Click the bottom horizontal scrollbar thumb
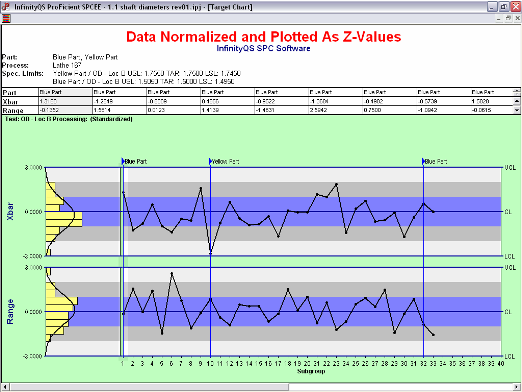This screenshot has height=392, width=522. coord(149,387)
